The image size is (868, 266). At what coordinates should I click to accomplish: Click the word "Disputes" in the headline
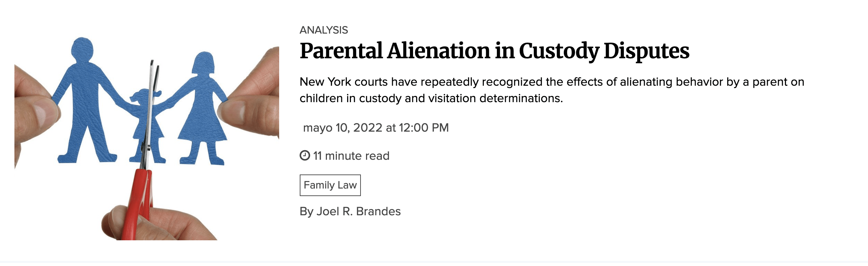(646, 51)
